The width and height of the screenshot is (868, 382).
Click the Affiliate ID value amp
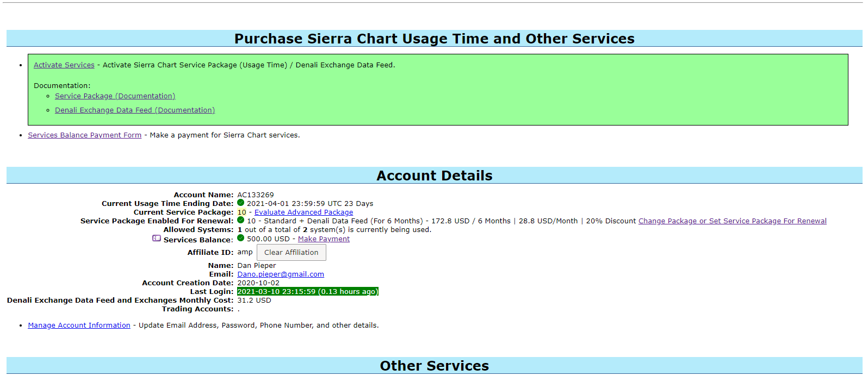click(245, 252)
